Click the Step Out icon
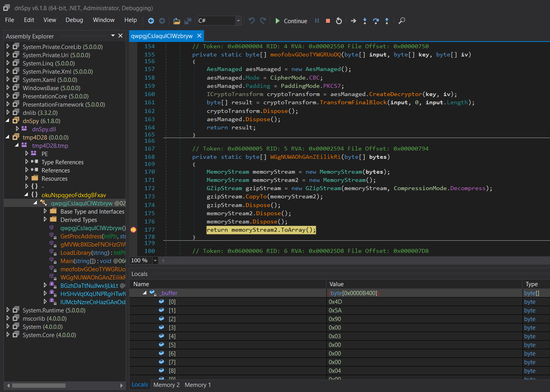The image size is (550, 392). tap(387, 21)
